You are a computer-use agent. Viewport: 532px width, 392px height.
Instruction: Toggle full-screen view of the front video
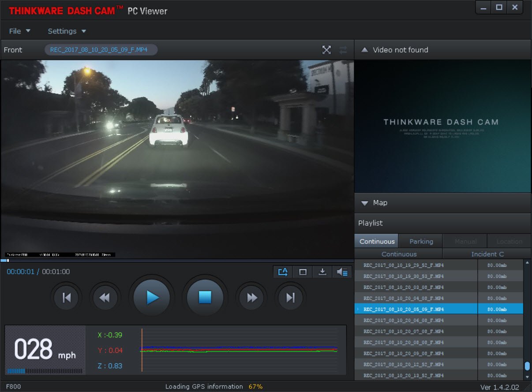tap(326, 50)
